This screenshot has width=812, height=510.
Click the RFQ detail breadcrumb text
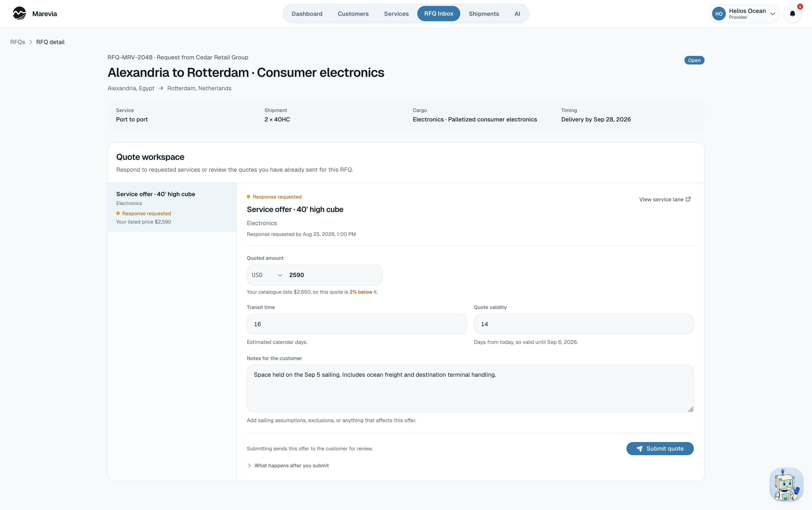[x=50, y=42]
